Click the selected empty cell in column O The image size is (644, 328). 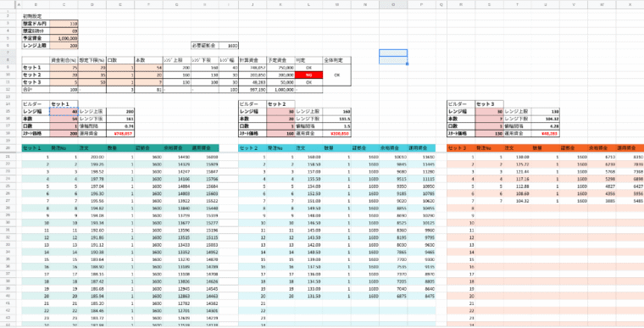[x=393, y=53]
